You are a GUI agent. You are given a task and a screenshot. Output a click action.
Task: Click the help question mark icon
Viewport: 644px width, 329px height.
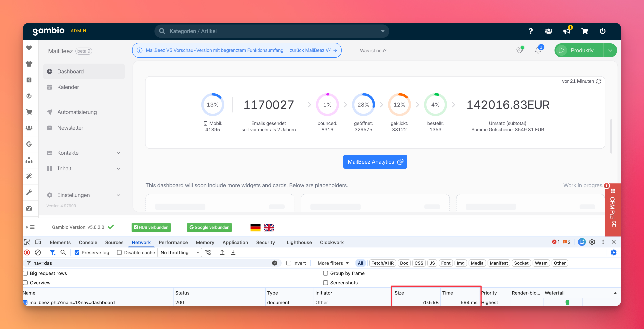(x=531, y=31)
